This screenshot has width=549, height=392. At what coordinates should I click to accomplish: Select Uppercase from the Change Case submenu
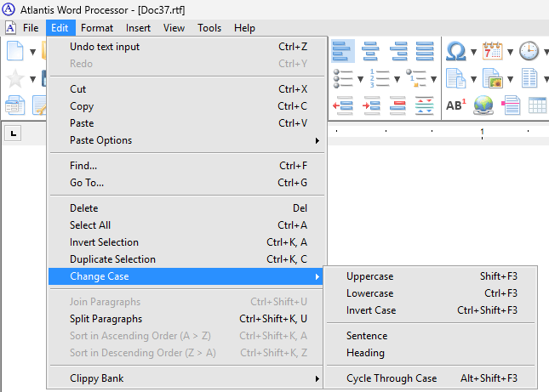370,276
